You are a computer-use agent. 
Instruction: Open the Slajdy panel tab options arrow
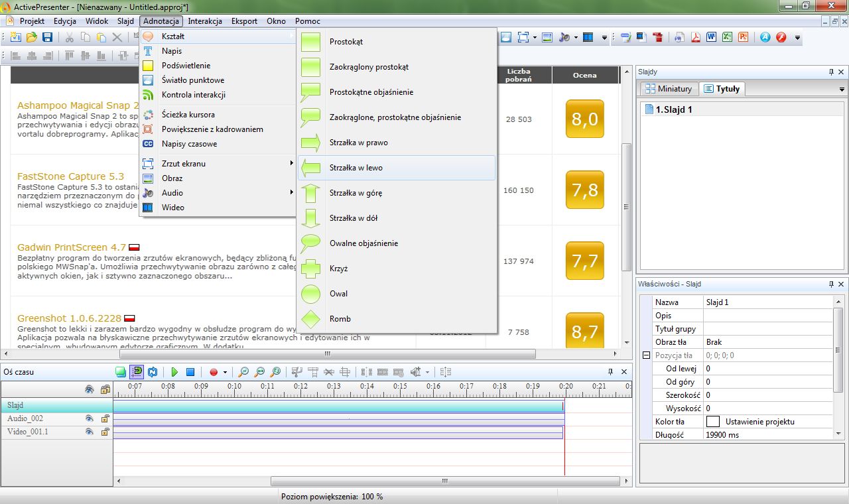pos(842,90)
